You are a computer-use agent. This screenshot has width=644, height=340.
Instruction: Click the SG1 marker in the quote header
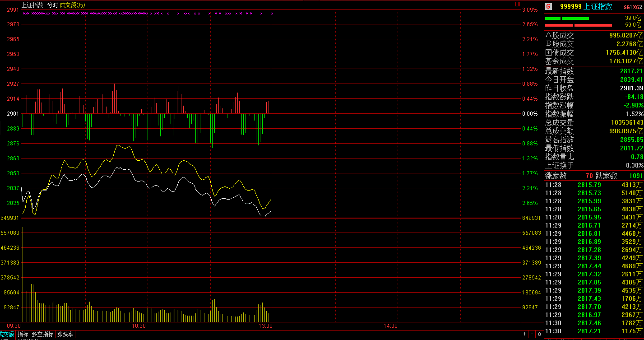tap(627, 7)
